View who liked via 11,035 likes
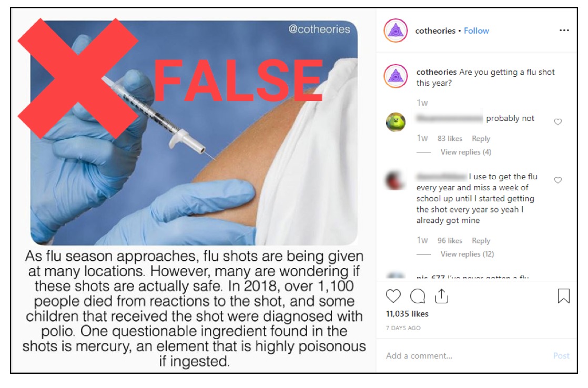Screen dimensions: 588x388 tap(407, 314)
